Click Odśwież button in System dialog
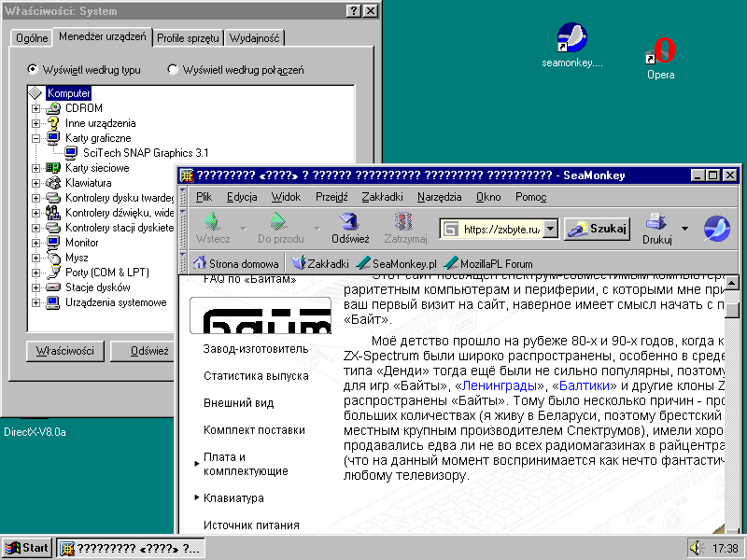This screenshot has height=560, width=747. click(143, 351)
